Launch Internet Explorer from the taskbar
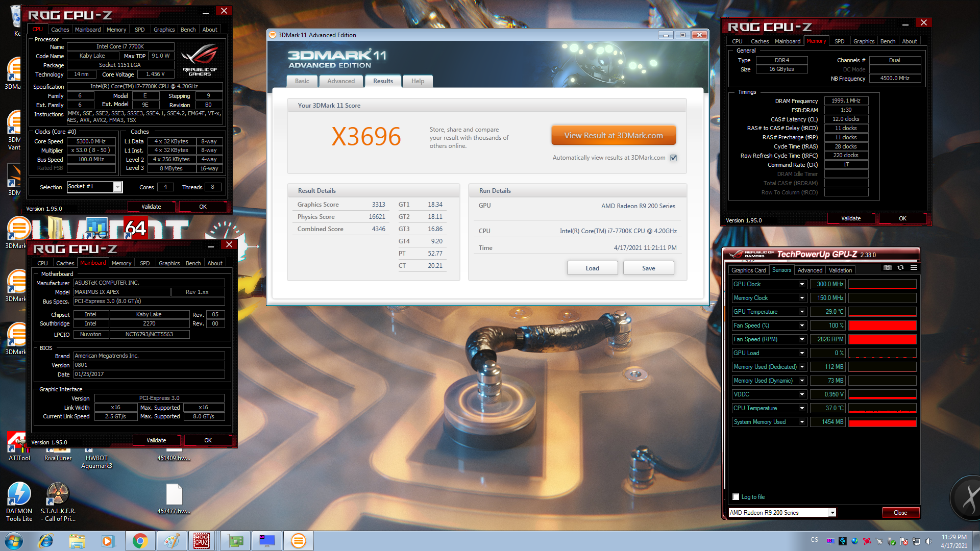Viewport: 980px width, 551px height. [46, 541]
